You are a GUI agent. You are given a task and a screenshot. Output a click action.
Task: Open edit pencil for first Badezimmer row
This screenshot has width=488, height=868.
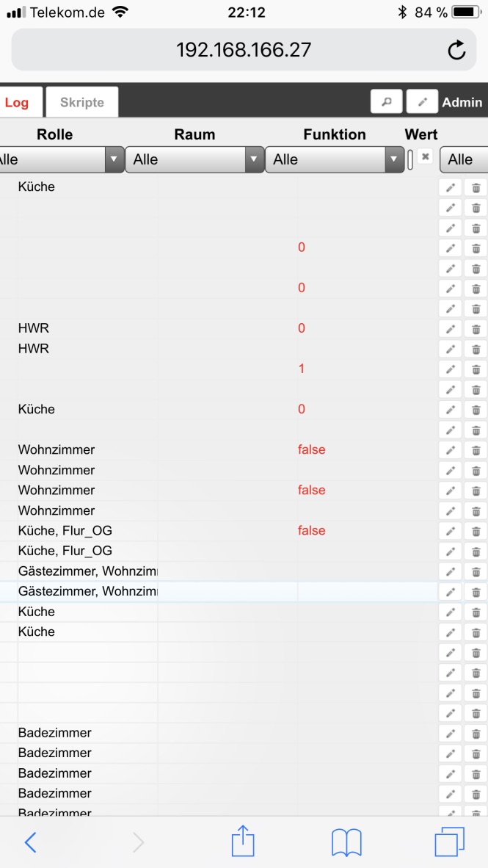coord(451,734)
